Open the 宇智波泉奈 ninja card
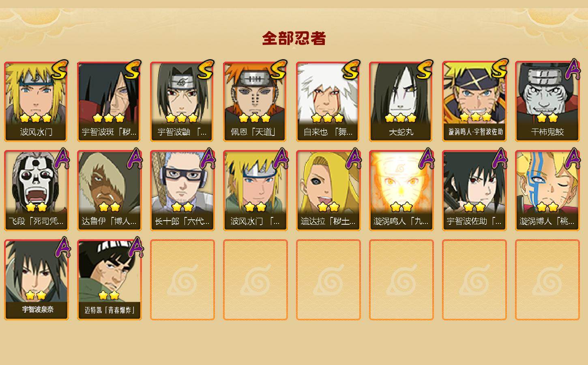Viewport: 588px width, 365px height. (36, 280)
